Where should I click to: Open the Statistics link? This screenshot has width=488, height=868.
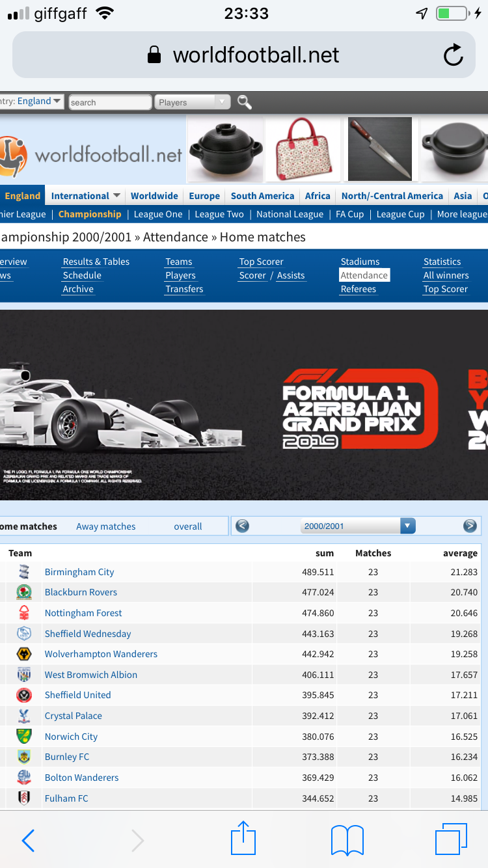click(442, 262)
